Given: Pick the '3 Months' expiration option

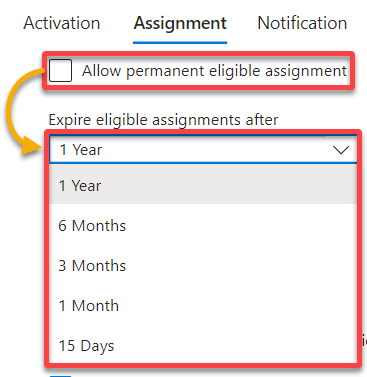Looking at the screenshot, I should tap(203, 266).
